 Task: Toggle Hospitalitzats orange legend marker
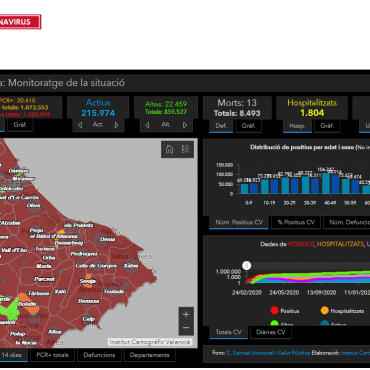coord(325,311)
